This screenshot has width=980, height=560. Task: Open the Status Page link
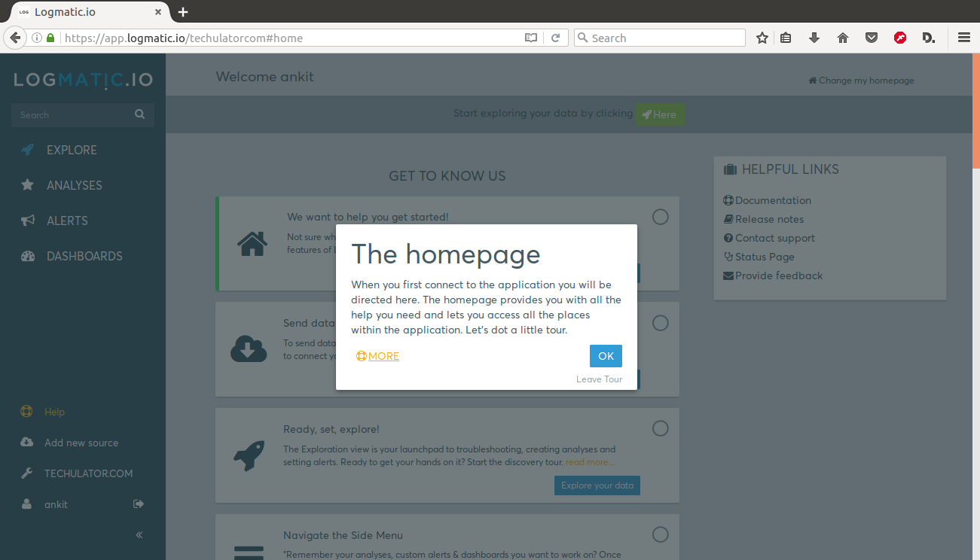click(759, 257)
